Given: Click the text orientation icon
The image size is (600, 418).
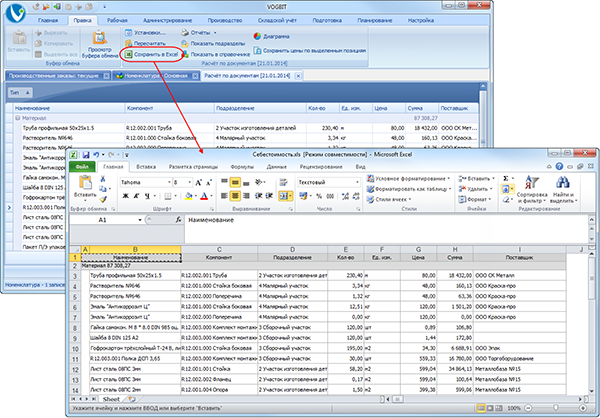Looking at the screenshot, I should tap(260, 182).
